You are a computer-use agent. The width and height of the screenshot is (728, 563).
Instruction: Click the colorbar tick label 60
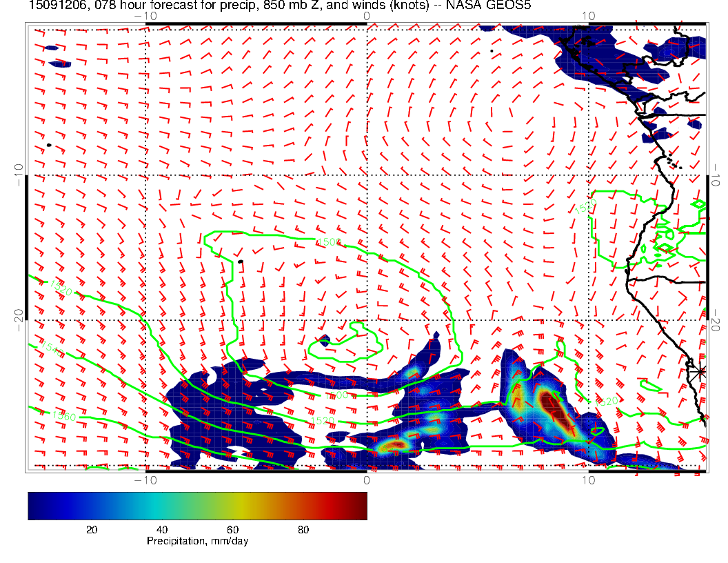point(232,529)
